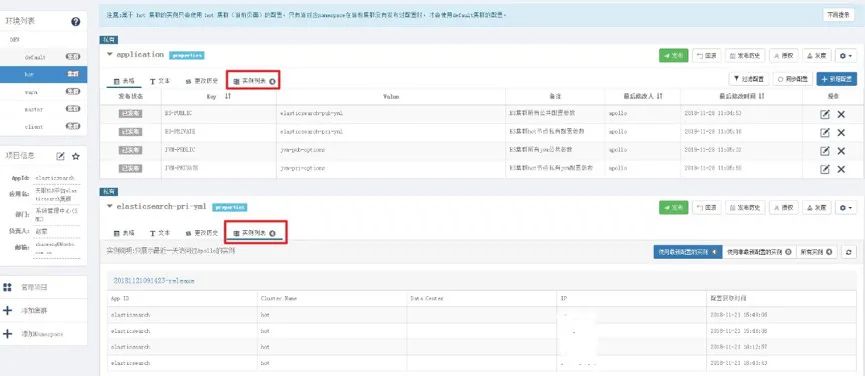Switch to 表格 tab in elasticsearch-pri-yml namespace
The height and width of the screenshot is (376, 865).
pyautogui.click(x=124, y=233)
